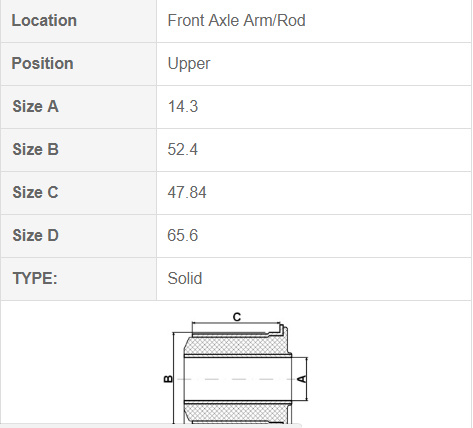The image size is (473, 428).
Task: Click the Position label cell
Action: [x=79, y=64]
